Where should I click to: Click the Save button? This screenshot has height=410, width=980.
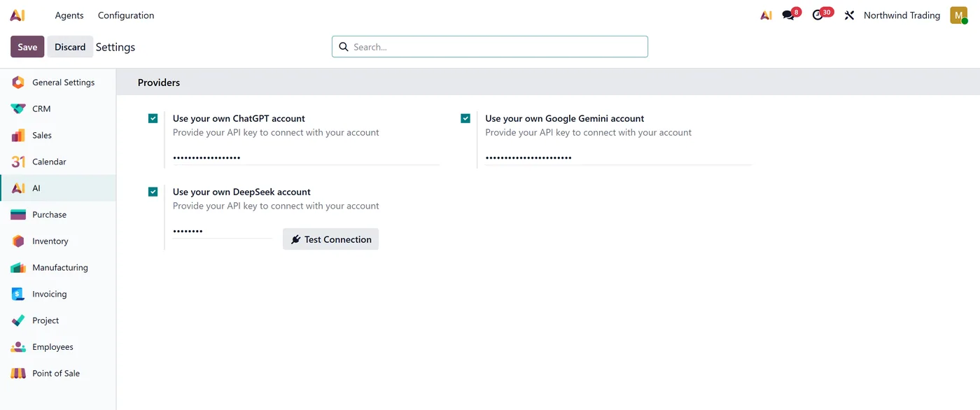[x=27, y=47]
